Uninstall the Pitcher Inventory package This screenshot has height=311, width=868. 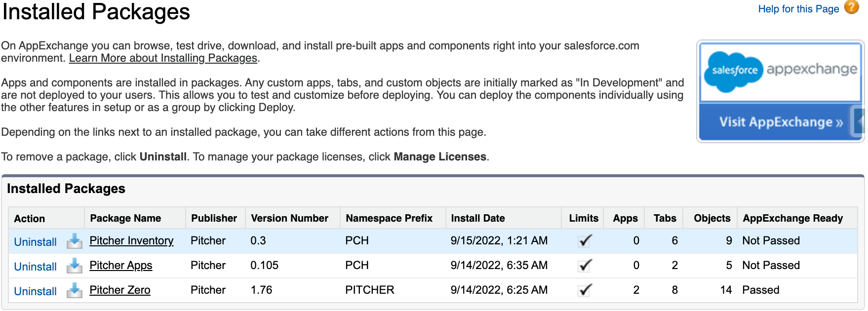coord(36,242)
